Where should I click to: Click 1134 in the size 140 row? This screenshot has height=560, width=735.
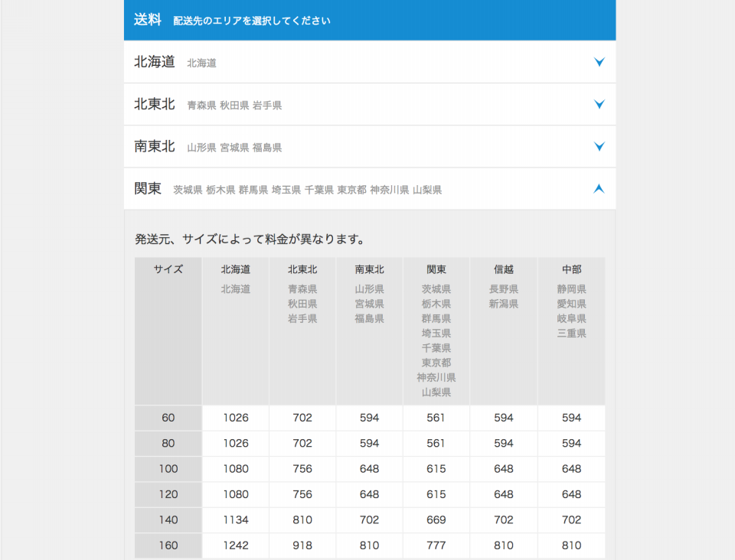pos(236,519)
